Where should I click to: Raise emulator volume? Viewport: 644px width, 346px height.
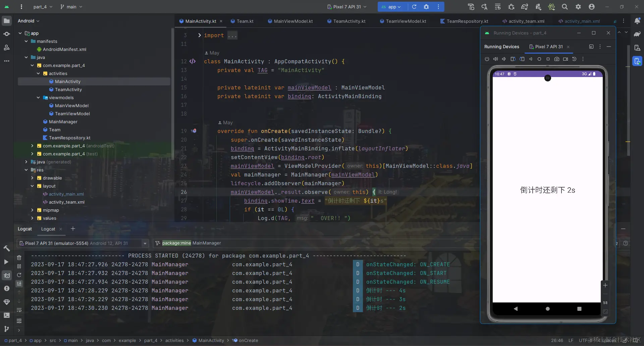[495, 59]
